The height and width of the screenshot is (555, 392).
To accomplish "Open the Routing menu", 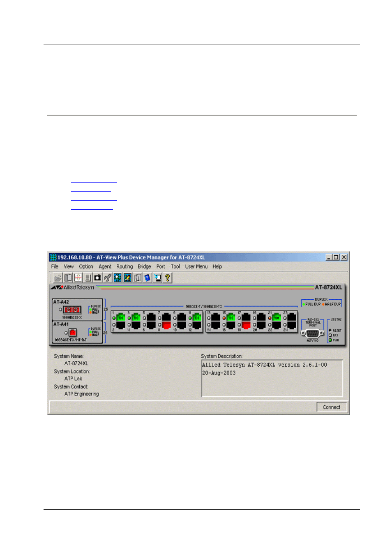I will click(x=125, y=266).
